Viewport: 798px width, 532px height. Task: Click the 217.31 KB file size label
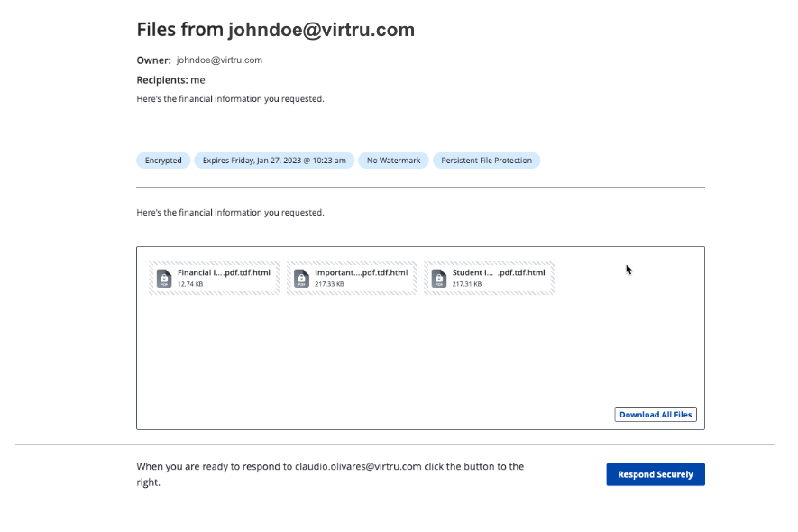click(467, 284)
